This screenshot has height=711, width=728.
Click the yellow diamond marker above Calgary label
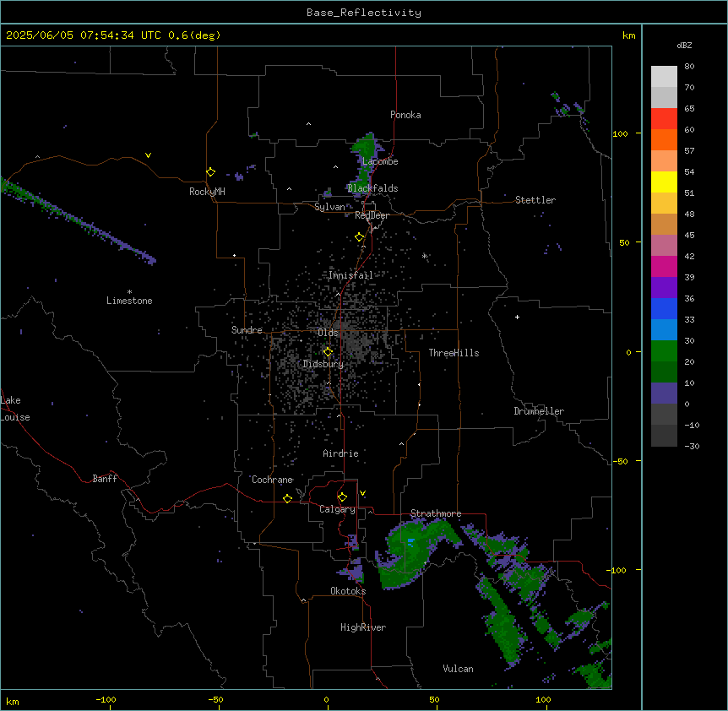click(342, 497)
